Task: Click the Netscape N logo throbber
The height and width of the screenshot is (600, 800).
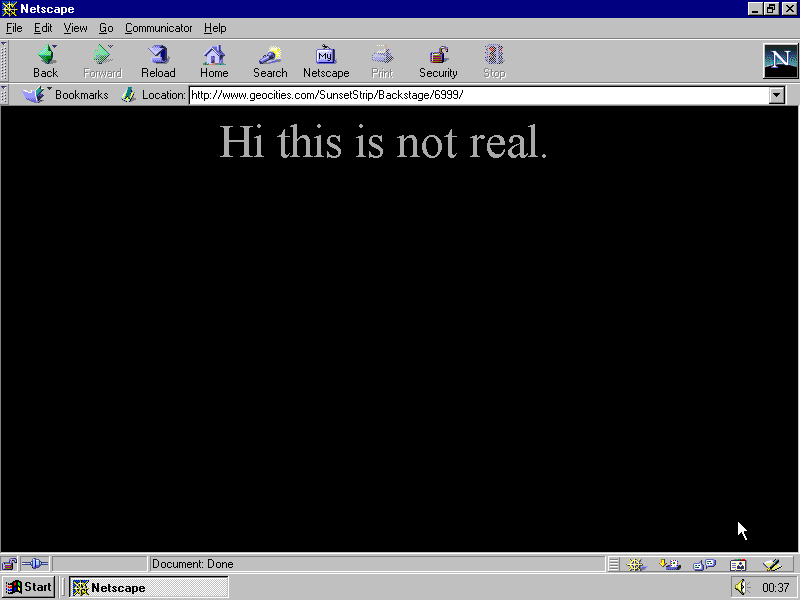Action: pos(780,61)
